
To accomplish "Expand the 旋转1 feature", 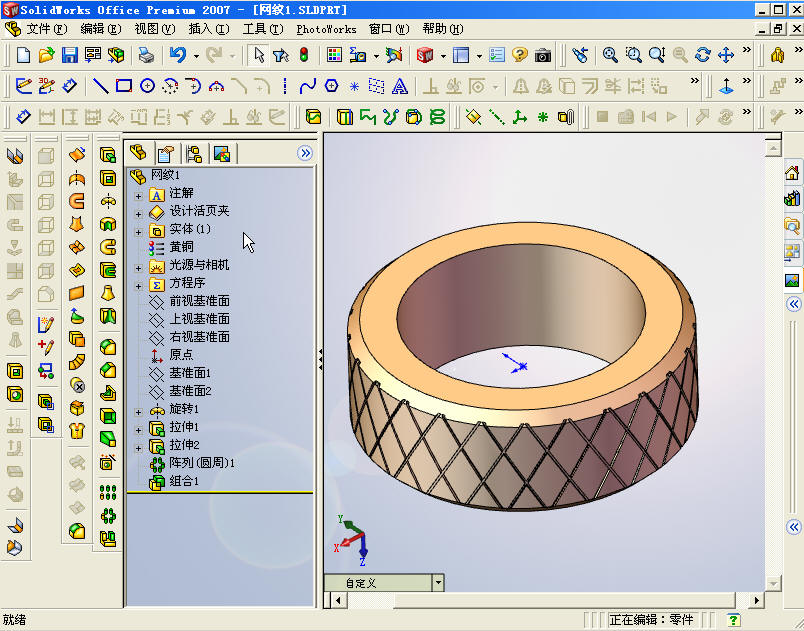I will pos(138,412).
